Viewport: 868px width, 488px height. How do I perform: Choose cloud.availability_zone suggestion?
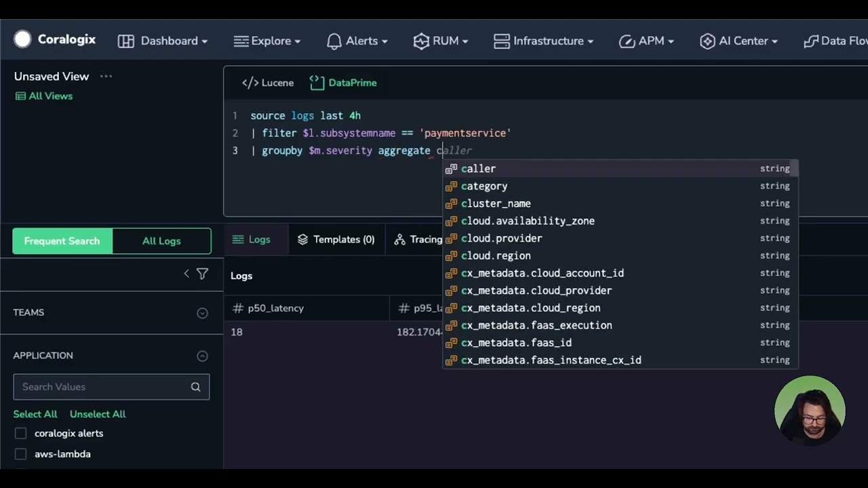tap(620, 221)
